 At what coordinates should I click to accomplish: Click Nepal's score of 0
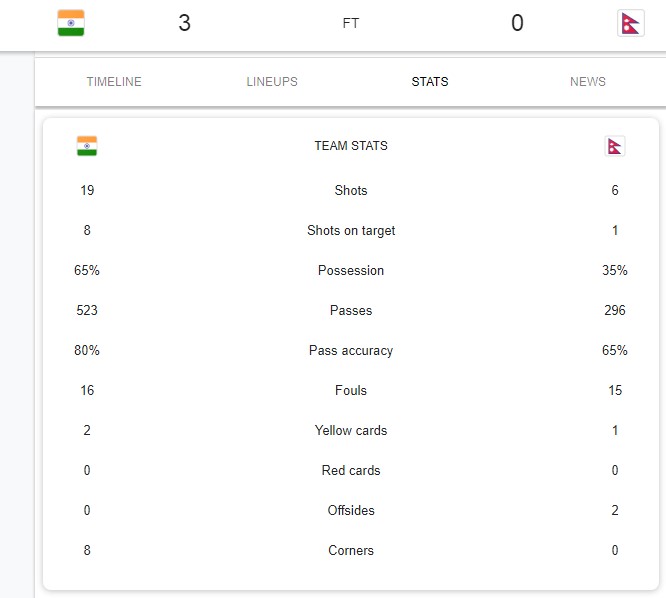(x=517, y=23)
